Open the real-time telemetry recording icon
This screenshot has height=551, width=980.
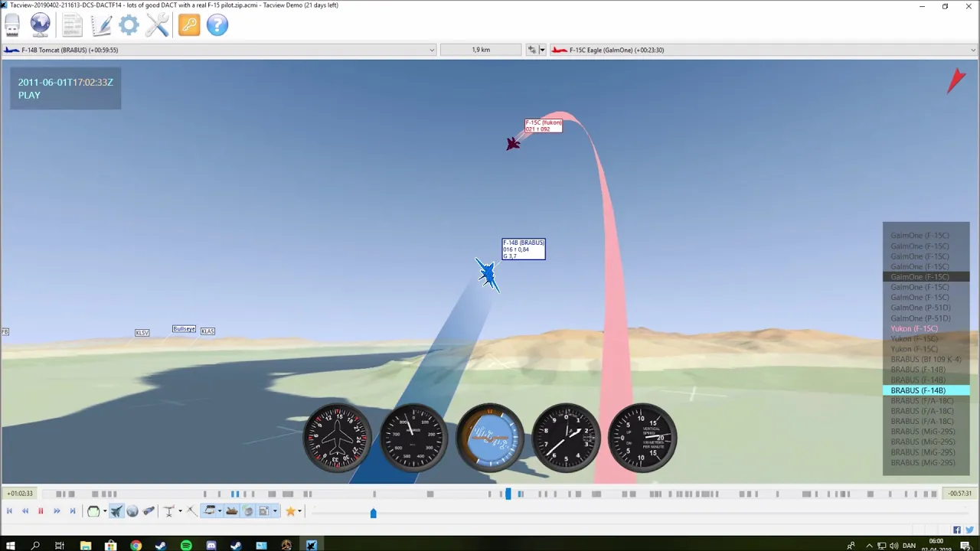(x=12, y=25)
